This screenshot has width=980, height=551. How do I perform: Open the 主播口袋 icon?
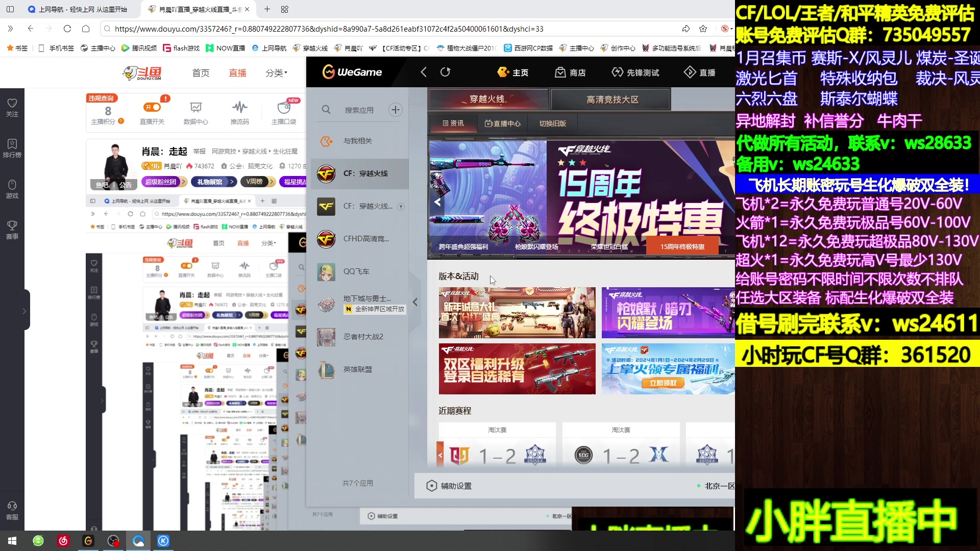tap(284, 108)
